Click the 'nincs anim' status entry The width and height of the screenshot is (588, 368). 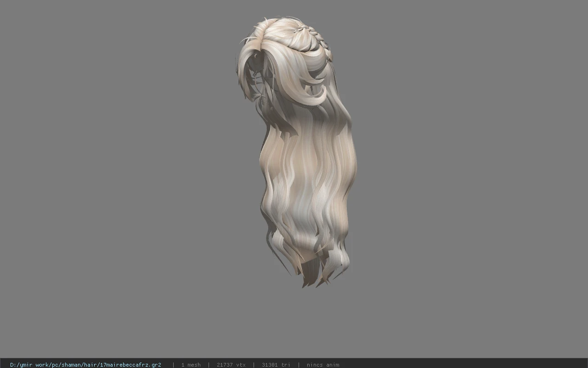tap(323, 365)
